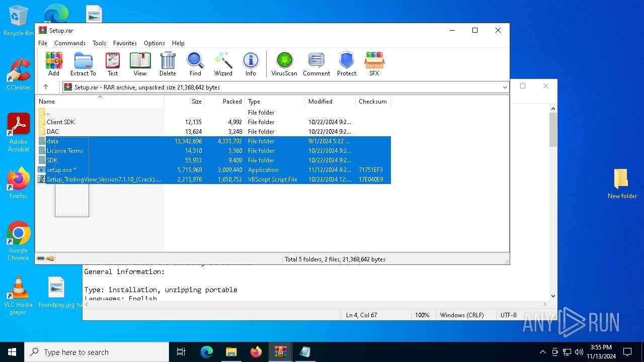
Task: Click the key password icon in status bar
Action: click(50, 258)
